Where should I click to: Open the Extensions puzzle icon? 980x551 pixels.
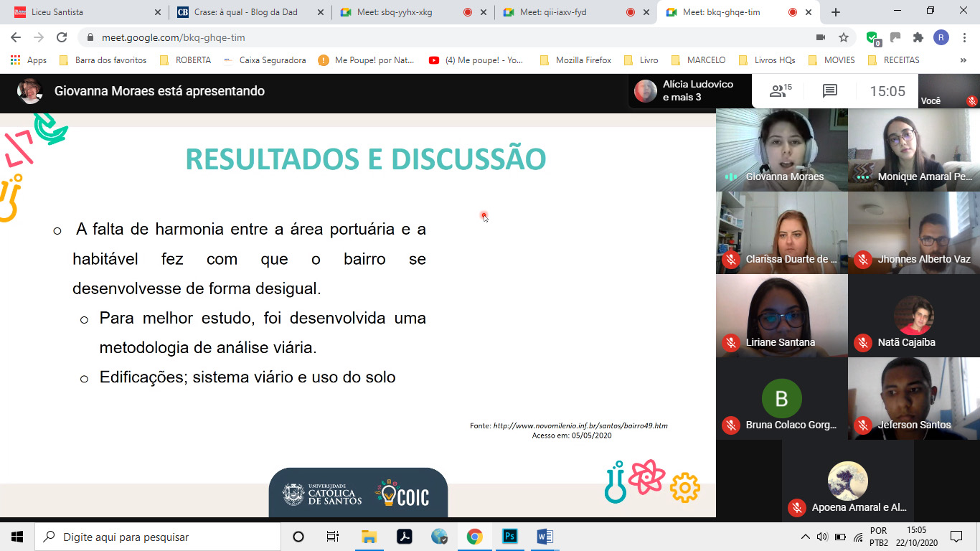click(918, 37)
